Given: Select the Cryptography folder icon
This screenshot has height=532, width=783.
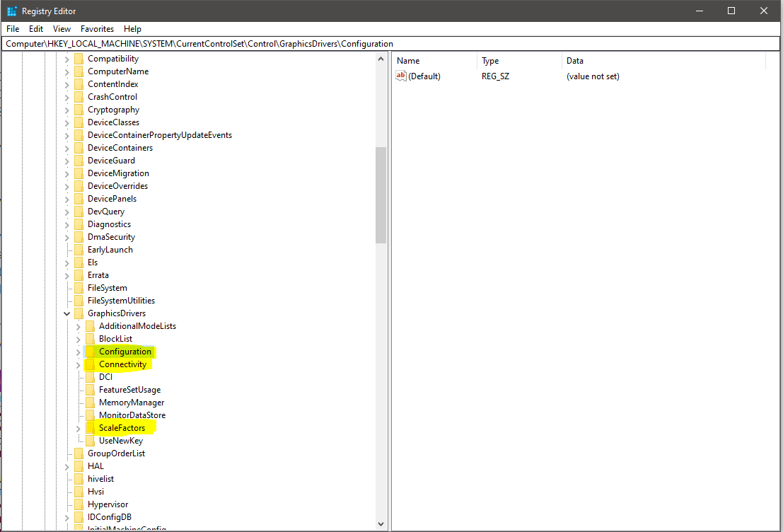Looking at the screenshot, I should [x=79, y=110].
